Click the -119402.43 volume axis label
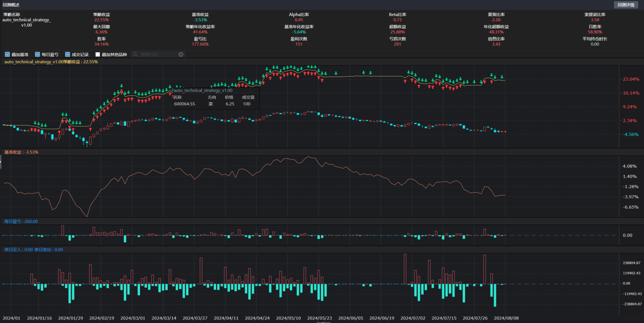The width and height of the screenshot is (644, 323). click(632, 294)
